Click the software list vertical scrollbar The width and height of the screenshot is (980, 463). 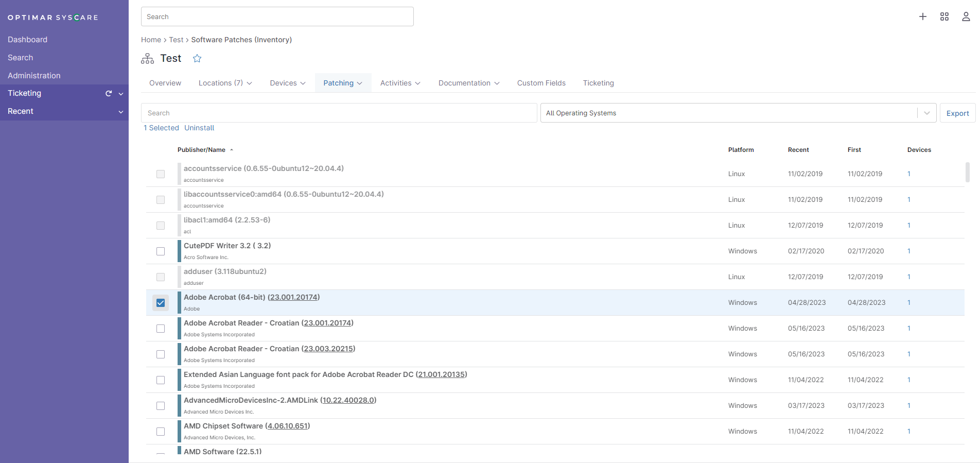967,173
